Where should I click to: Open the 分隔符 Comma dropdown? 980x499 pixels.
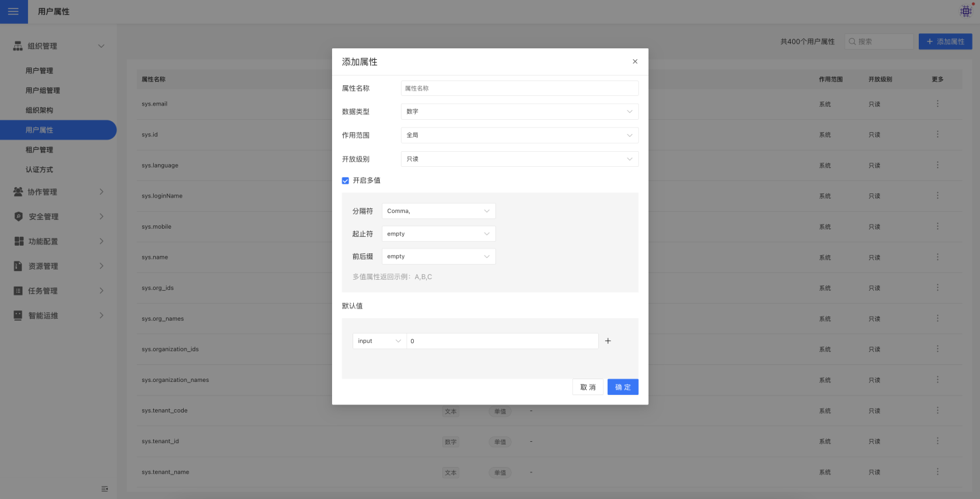pos(439,211)
